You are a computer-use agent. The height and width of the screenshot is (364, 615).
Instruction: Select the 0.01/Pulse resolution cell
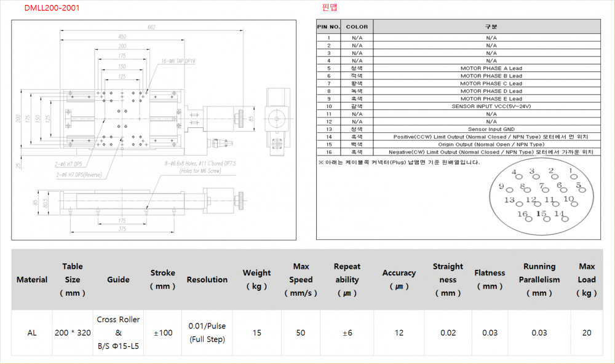click(207, 333)
